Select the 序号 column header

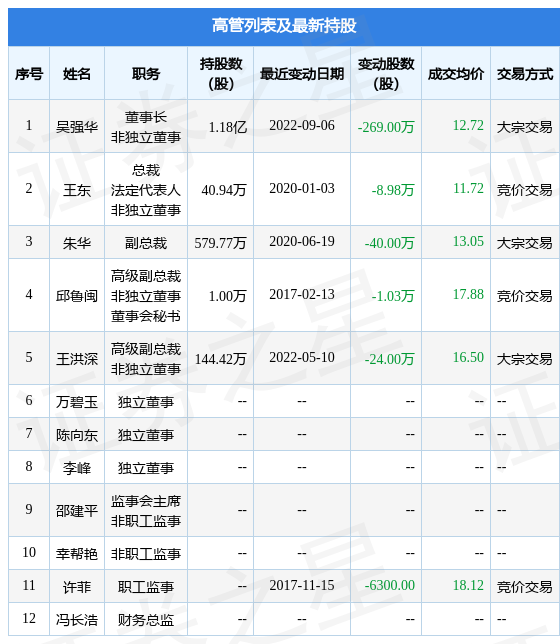pyautogui.click(x=29, y=74)
